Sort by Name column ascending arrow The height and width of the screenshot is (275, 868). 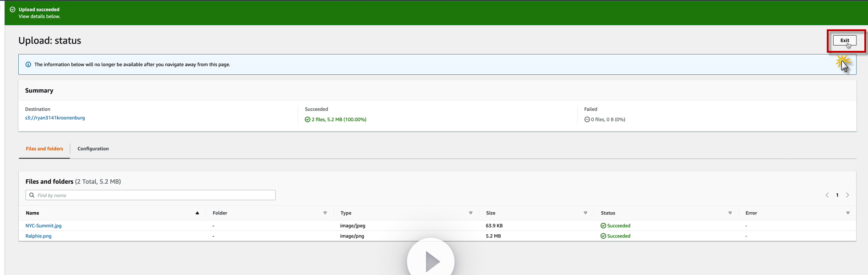click(x=197, y=213)
